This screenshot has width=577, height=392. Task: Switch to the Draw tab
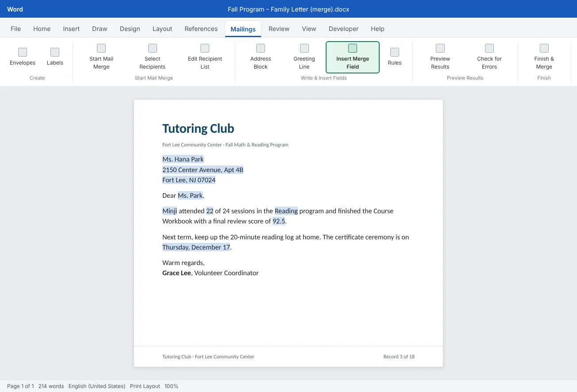(x=100, y=29)
